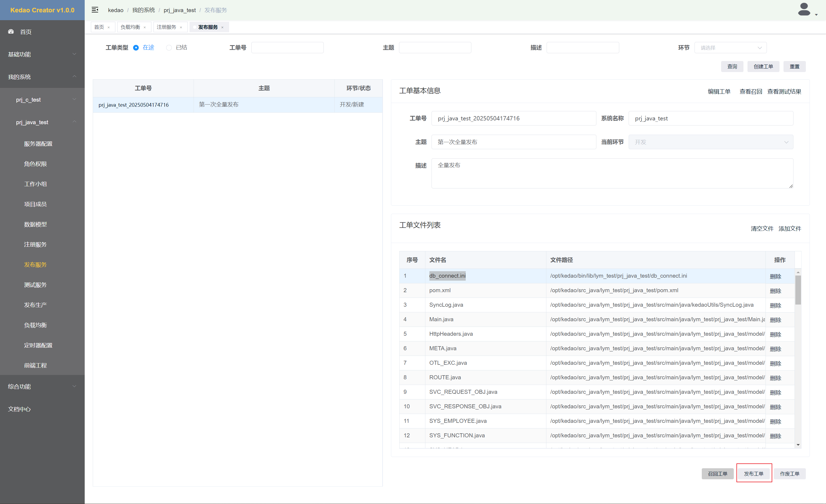
Task: Click the 首页 dashboard icon in sidebar
Action: pyautogui.click(x=11, y=31)
